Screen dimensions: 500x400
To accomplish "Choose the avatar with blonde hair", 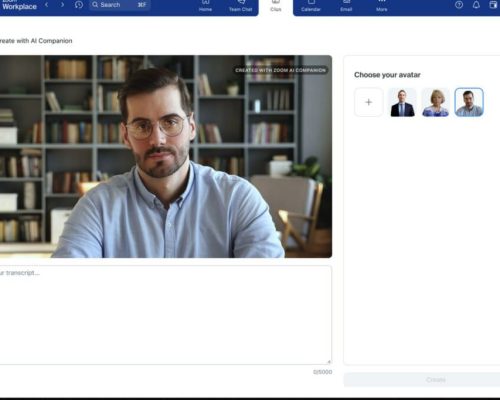I will point(435,102).
